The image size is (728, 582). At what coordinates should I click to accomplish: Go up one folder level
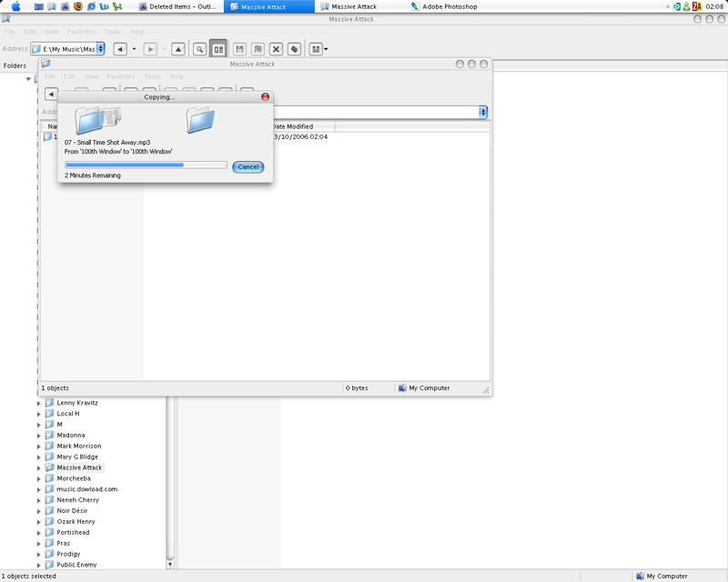coord(178,49)
